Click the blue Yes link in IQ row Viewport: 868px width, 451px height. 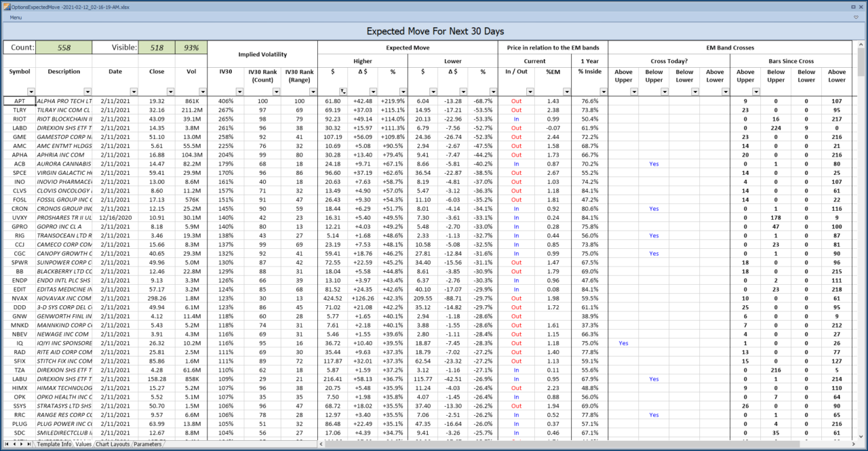(623, 343)
